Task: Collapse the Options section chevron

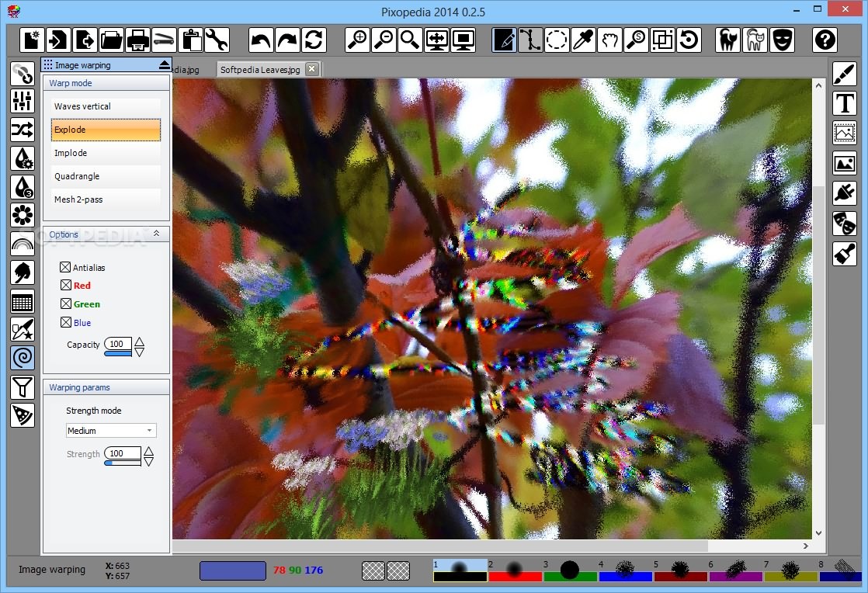Action: (x=157, y=234)
